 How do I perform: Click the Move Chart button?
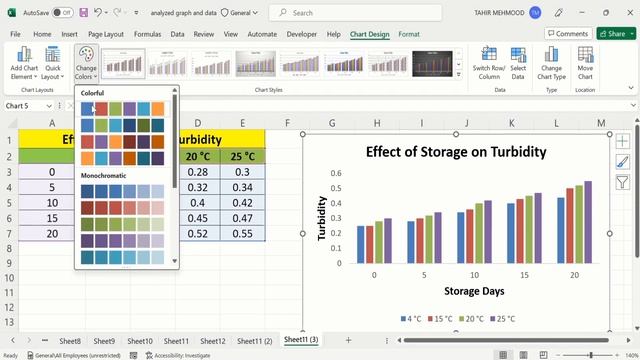pos(585,63)
